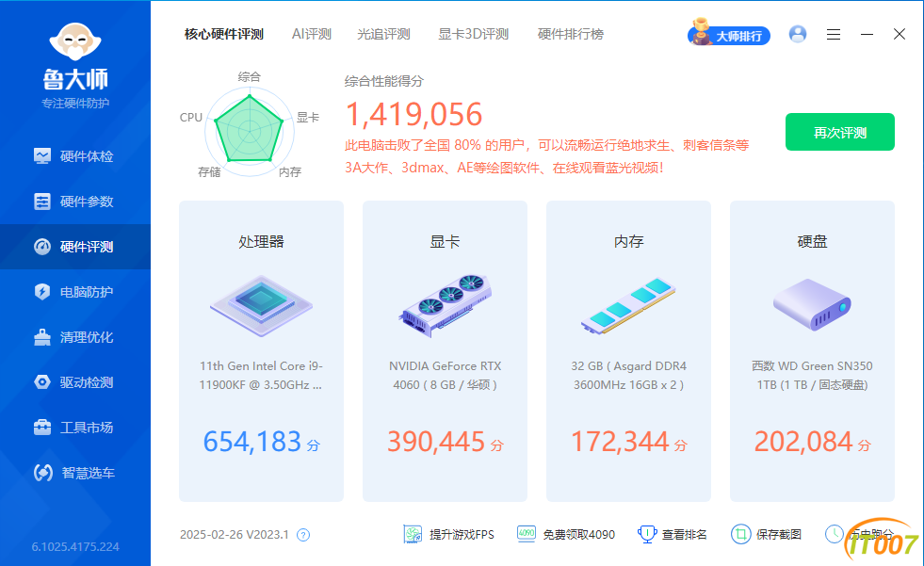Image resolution: width=924 pixels, height=566 pixels.
Task: Click the 专注硬件防护 slogan
Action: click(75, 104)
